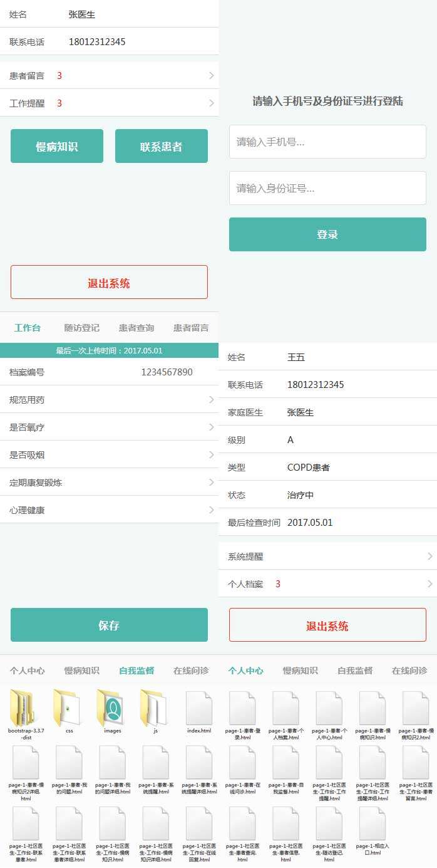Focus the 请输入手机号 input field
The width and height of the screenshot is (437, 868).
coord(327,142)
